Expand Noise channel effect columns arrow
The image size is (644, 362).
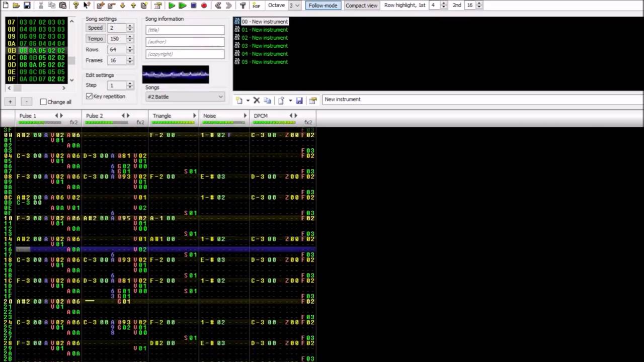(x=245, y=116)
